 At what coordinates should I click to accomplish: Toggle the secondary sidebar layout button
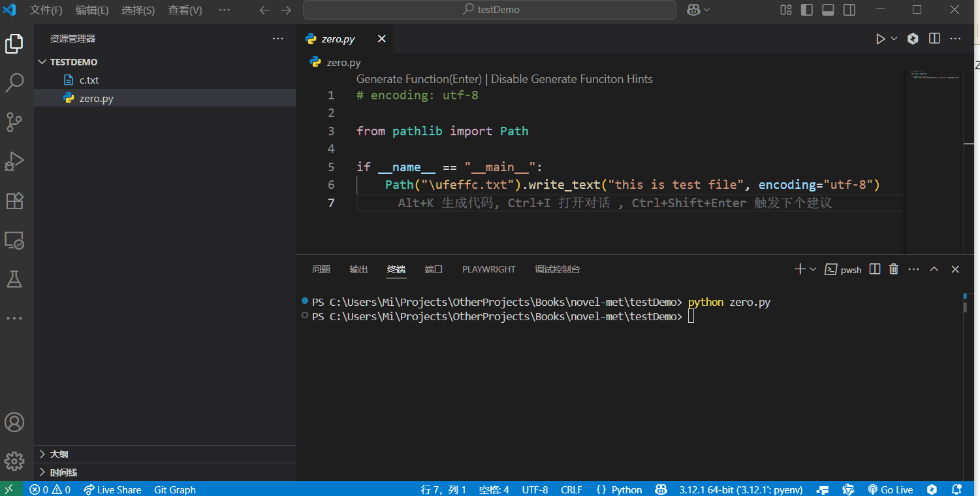(849, 10)
